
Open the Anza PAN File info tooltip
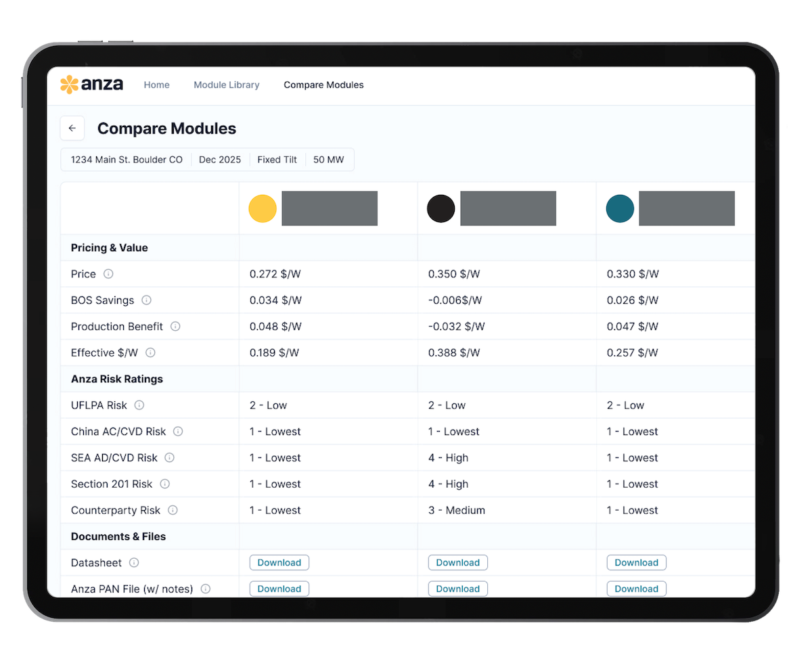pyautogui.click(x=205, y=589)
